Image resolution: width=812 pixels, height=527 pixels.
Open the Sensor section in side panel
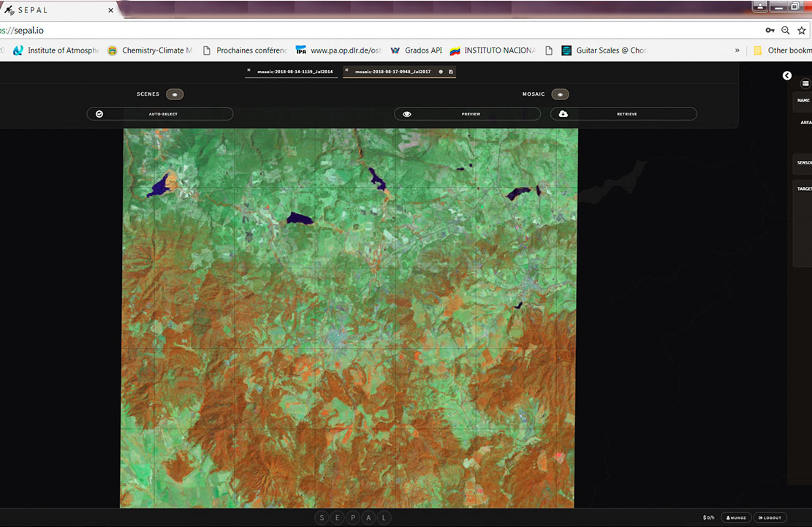point(803,162)
